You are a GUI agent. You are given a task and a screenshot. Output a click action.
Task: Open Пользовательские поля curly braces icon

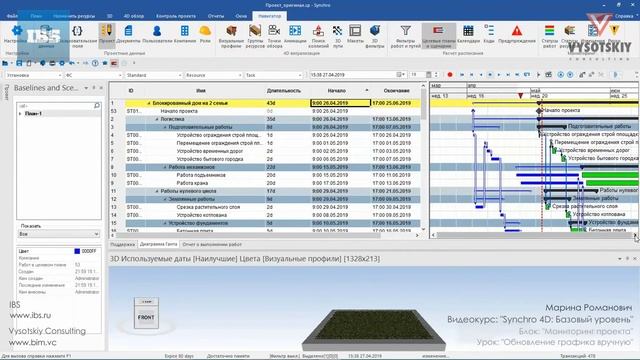click(x=77, y=31)
